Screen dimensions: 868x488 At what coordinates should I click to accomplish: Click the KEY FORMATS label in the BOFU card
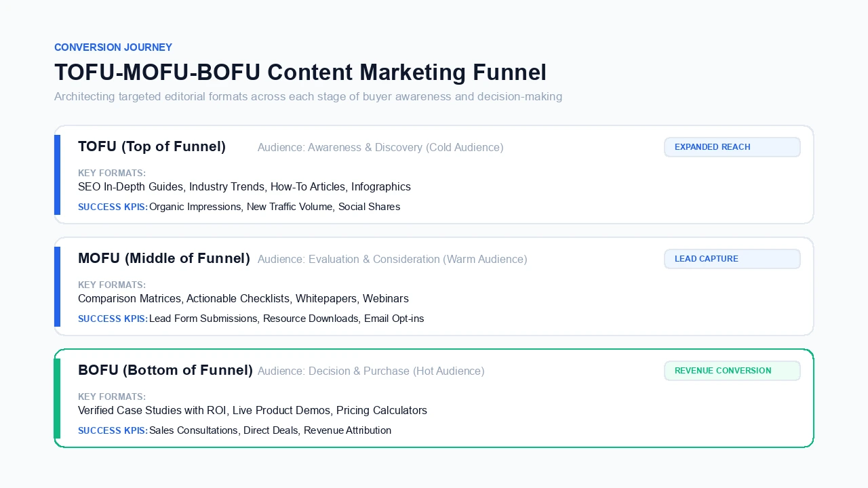pyautogui.click(x=112, y=397)
